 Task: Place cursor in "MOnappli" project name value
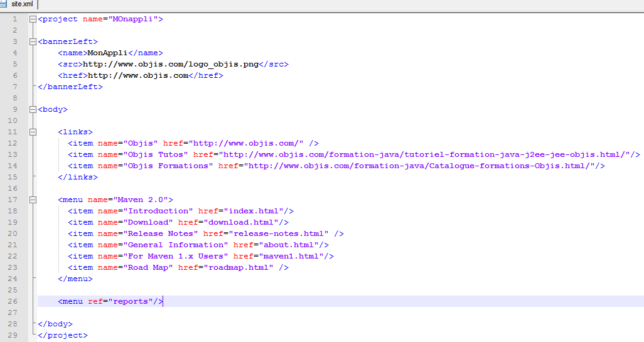click(133, 19)
